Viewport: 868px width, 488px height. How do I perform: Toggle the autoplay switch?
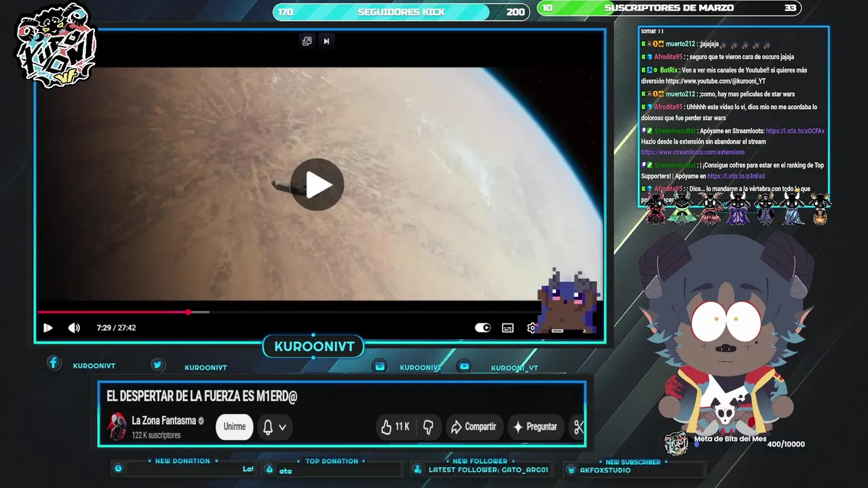[483, 328]
